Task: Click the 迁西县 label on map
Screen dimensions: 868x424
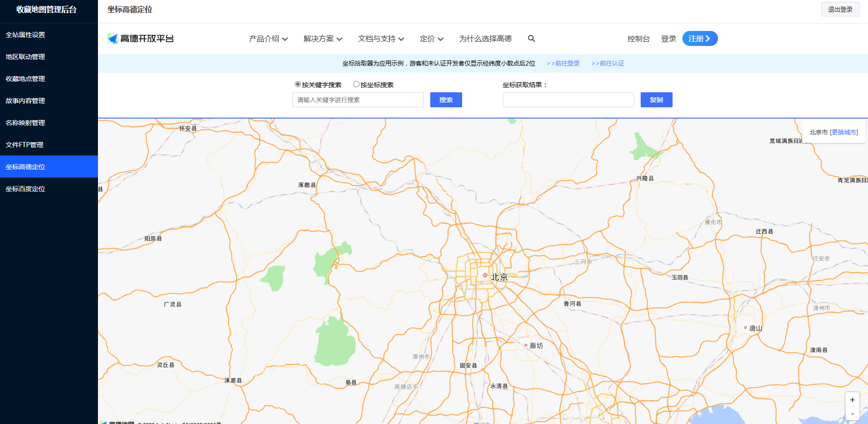Action: click(x=764, y=231)
